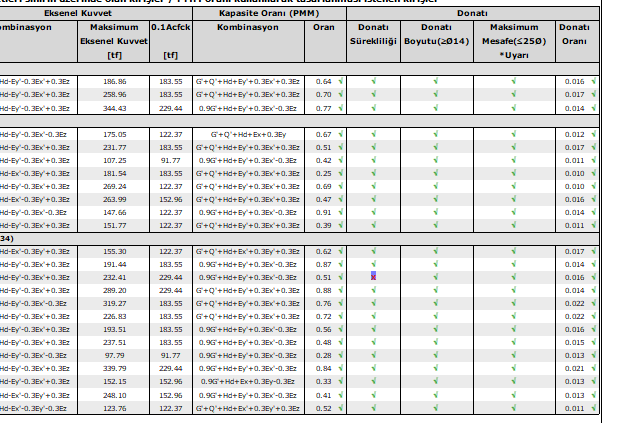This screenshot has height=423, width=617.
Task: Select the axial force value 344.43
Action: (x=115, y=106)
